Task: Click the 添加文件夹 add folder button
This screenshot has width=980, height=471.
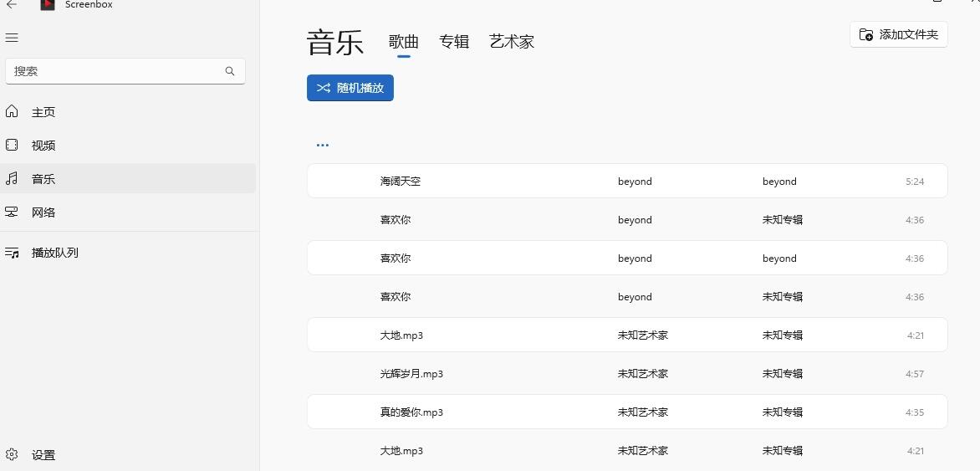Action: [x=899, y=34]
